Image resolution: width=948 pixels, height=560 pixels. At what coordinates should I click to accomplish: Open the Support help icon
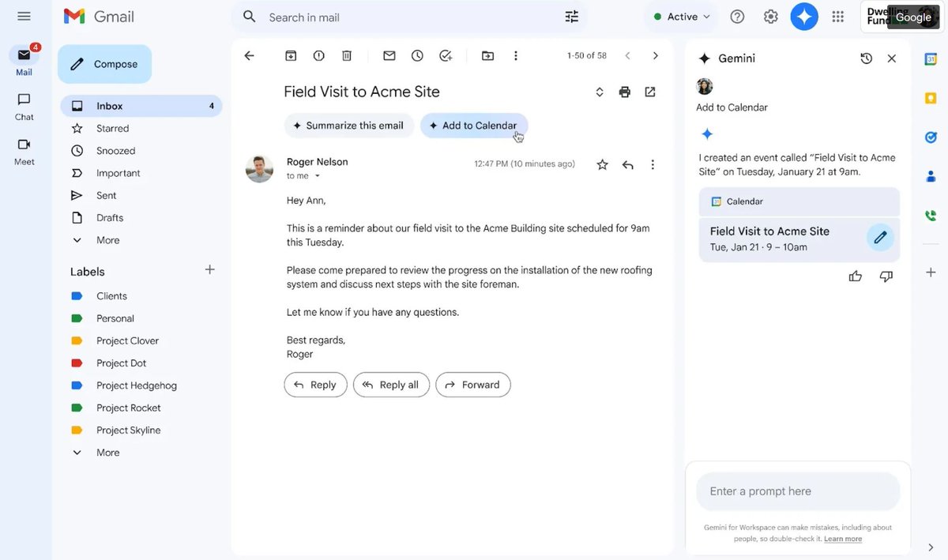point(737,17)
